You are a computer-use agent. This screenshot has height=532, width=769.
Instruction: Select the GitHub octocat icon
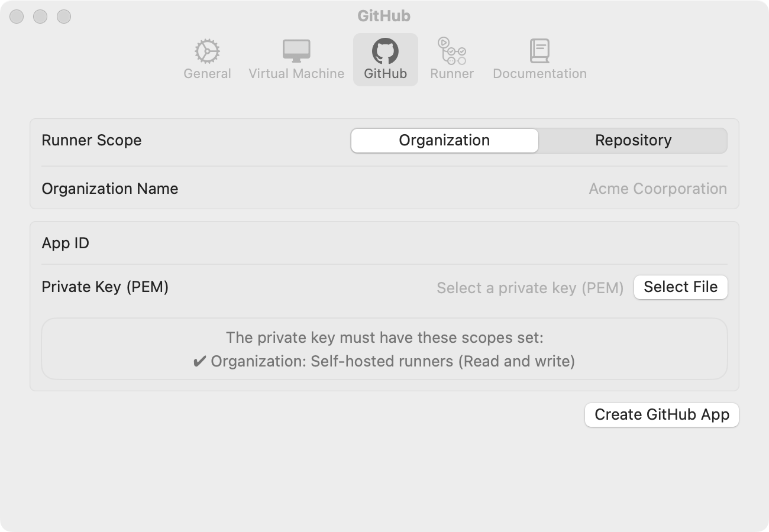click(x=385, y=51)
